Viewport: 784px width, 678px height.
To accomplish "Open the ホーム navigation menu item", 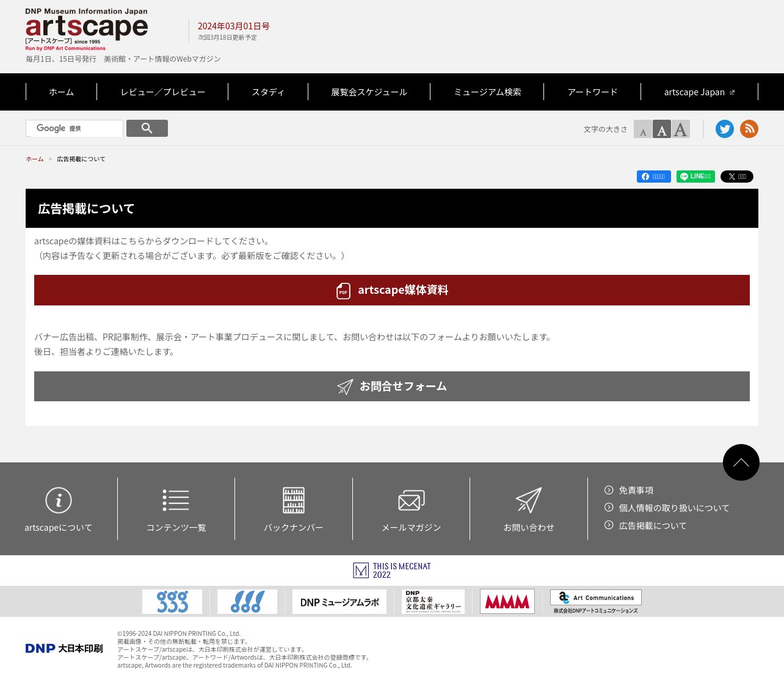I will click(x=61, y=92).
